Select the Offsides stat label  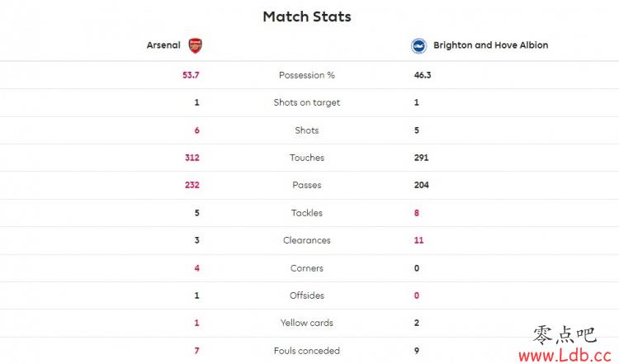point(307,295)
